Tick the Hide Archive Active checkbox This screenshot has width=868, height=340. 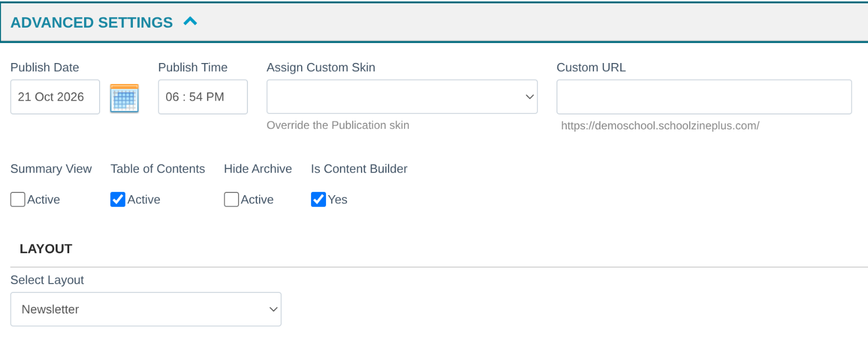pos(231,200)
